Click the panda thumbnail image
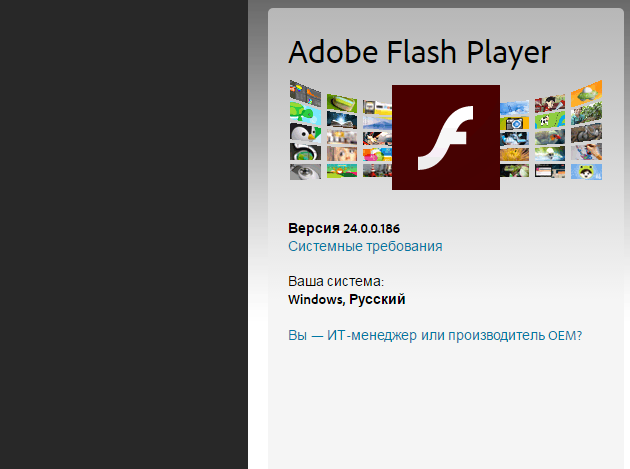Viewport: 630px width, 469px height. pos(550,121)
